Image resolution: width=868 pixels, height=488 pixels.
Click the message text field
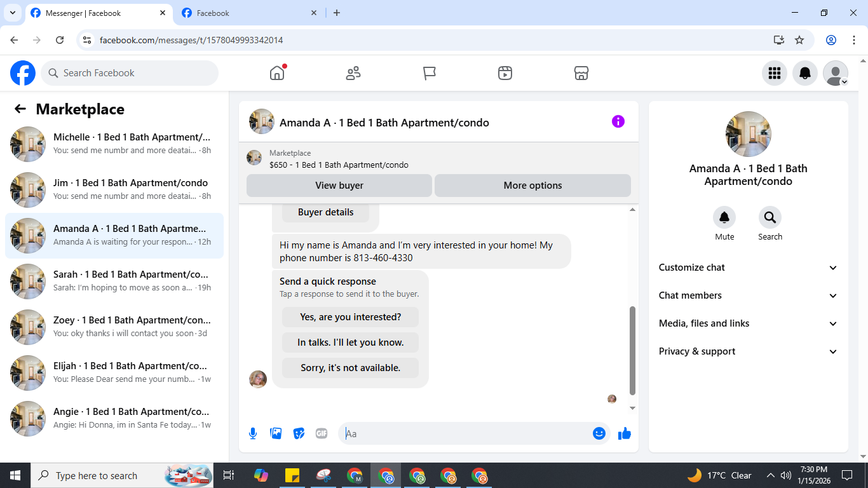[465, 433]
